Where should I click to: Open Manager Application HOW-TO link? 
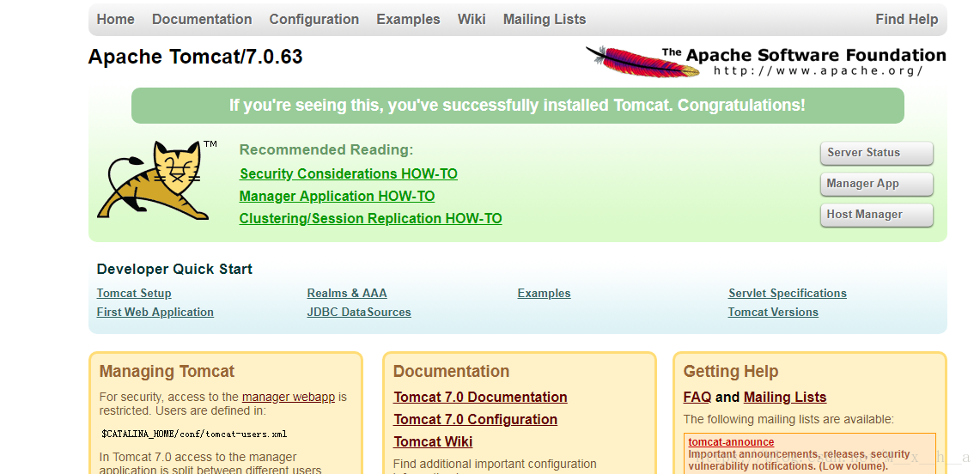[337, 196]
